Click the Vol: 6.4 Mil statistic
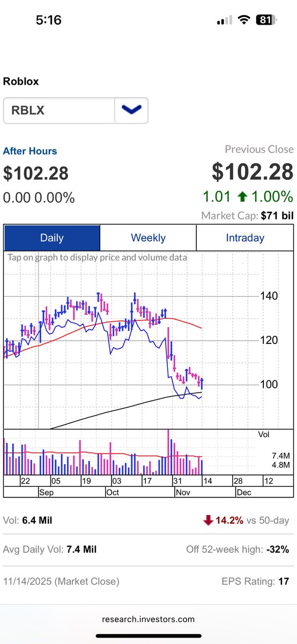 [28, 520]
